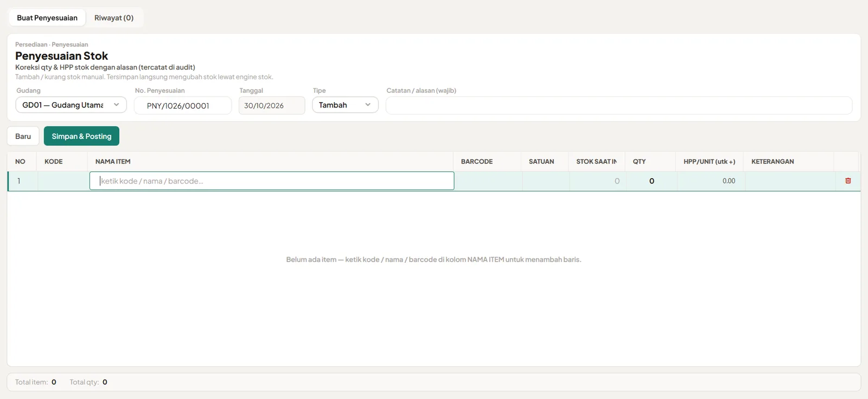This screenshot has height=399, width=868.
Task: Click the Baru button
Action: tap(23, 136)
